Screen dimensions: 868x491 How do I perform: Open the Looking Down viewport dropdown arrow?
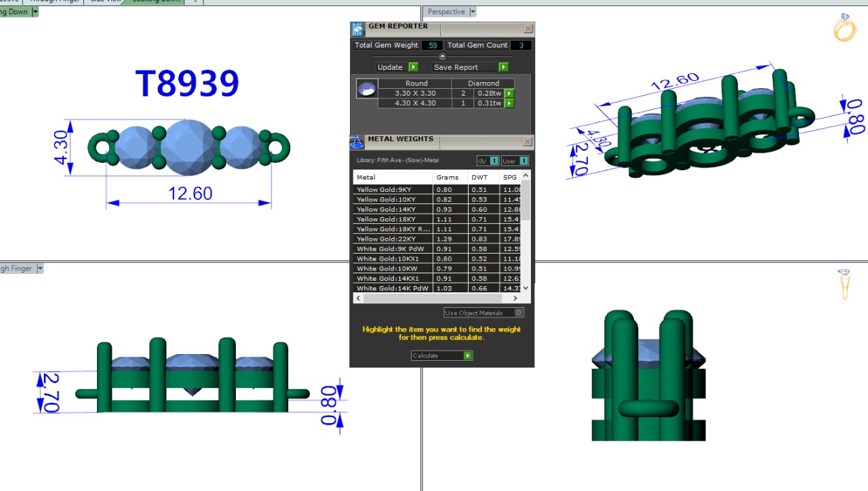(x=35, y=12)
